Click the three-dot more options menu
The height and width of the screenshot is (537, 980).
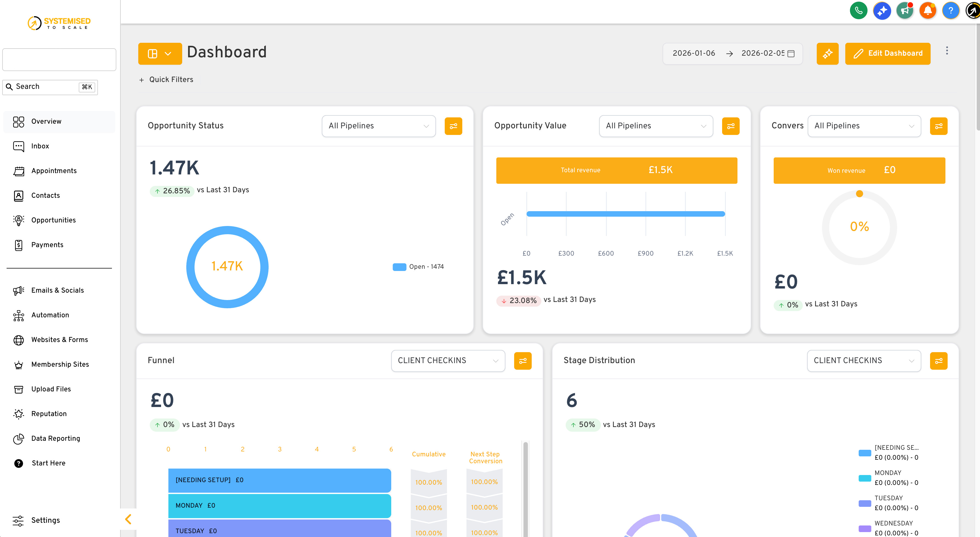tap(947, 51)
